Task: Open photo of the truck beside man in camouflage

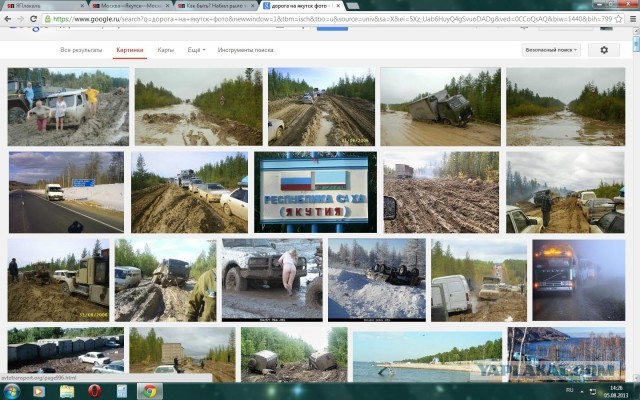Action: 165,280
